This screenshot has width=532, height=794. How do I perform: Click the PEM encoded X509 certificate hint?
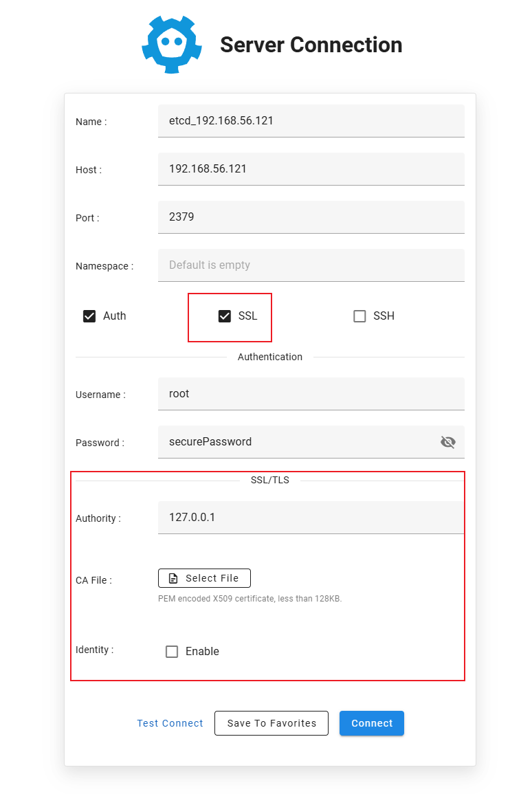(250, 599)
